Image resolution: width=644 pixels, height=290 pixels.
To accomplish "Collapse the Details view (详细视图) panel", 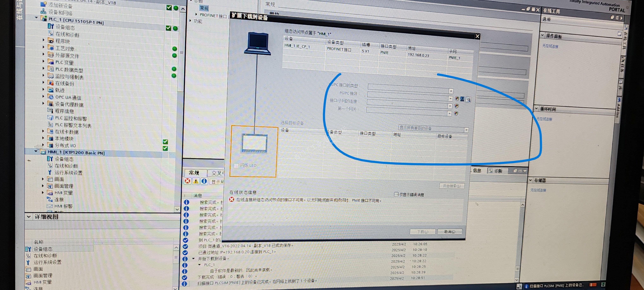I will click(x=29, y=217).
